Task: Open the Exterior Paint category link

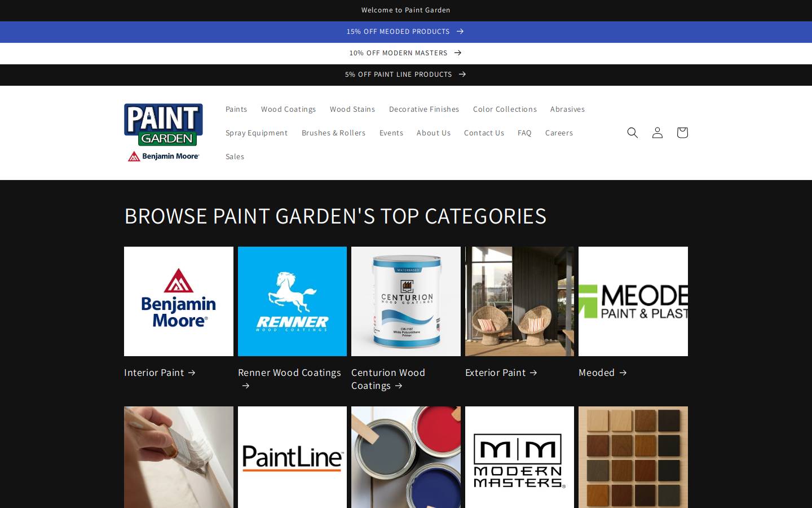Action: pyautogui.click(x=501, y=373)
